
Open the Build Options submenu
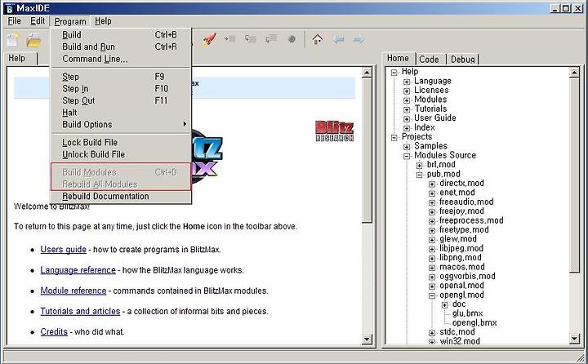click(121, 124)
